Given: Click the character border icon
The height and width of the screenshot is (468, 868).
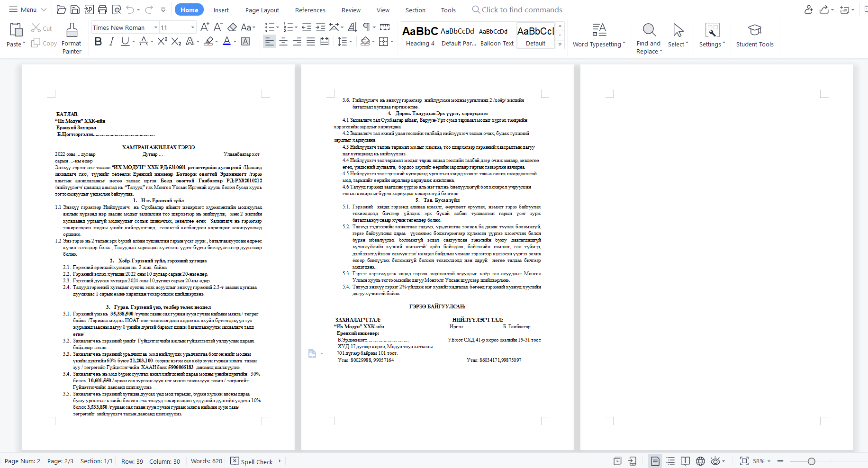Looking at the screenshot, I should 245,42.
